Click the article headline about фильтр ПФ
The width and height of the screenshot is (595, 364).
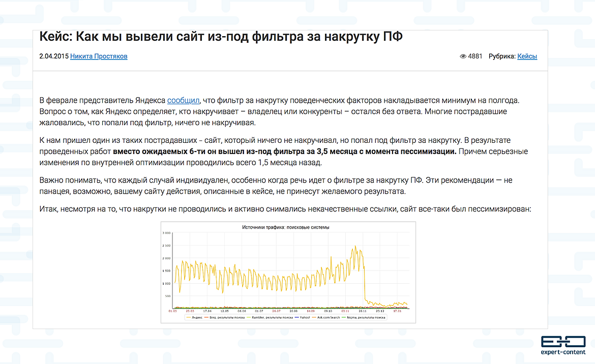221,38
